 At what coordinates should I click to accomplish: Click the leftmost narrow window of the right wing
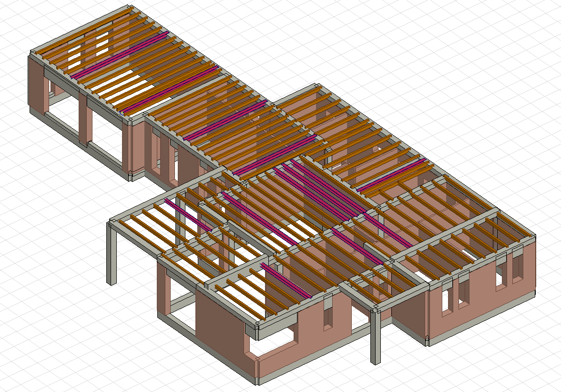[x=446, y=298]
